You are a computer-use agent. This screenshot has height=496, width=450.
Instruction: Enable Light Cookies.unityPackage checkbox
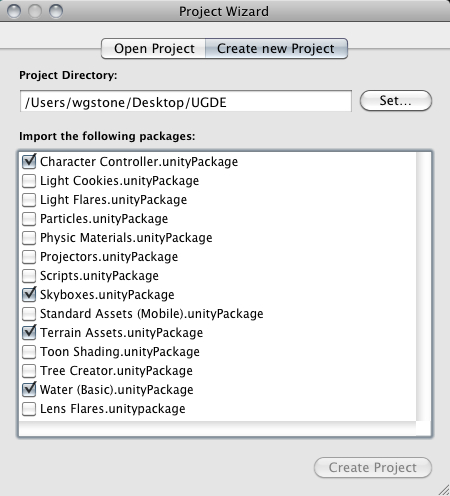click(29, 181)
